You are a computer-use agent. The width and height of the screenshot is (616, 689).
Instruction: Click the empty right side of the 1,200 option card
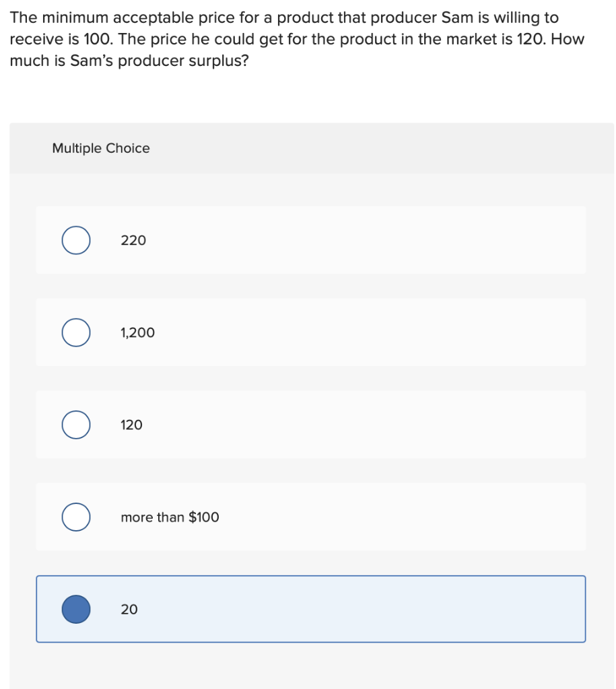tap(396, 332)
